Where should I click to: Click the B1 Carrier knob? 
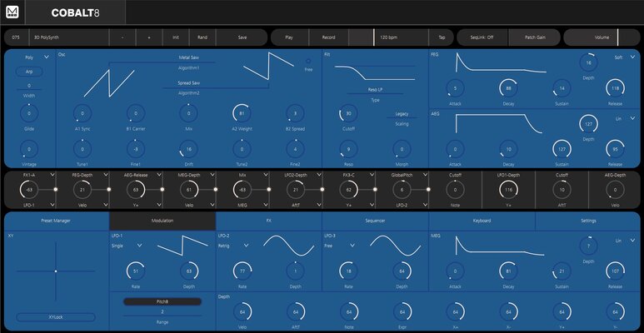(x=136, y=113)
